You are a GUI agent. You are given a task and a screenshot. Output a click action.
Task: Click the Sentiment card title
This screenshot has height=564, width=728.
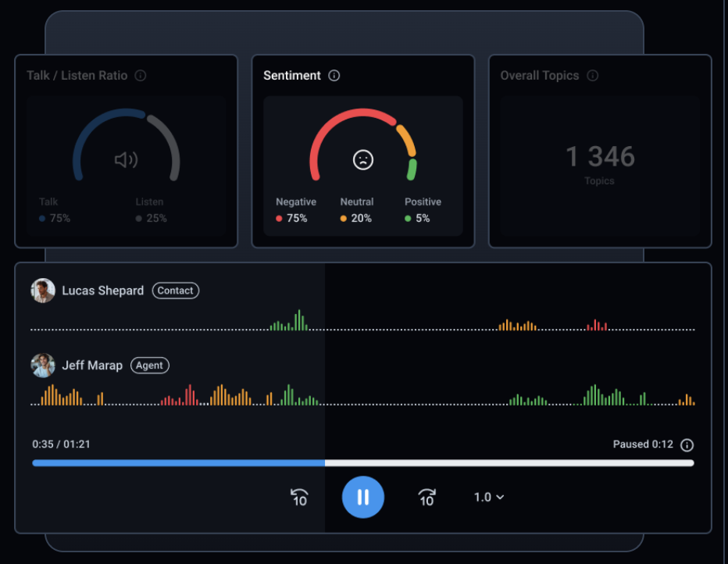[292, 76]
